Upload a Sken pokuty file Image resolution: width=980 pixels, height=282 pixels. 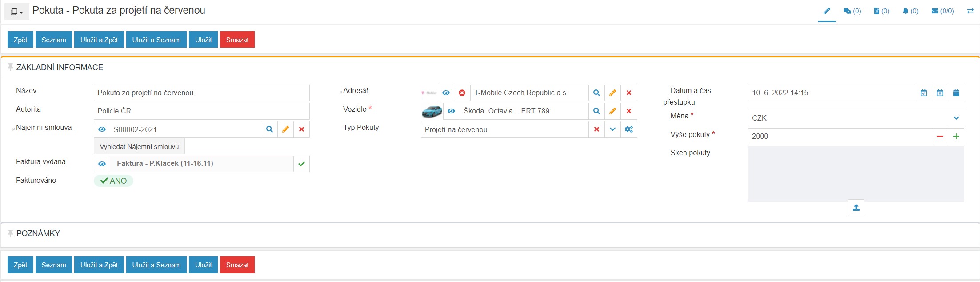point(856,208)
